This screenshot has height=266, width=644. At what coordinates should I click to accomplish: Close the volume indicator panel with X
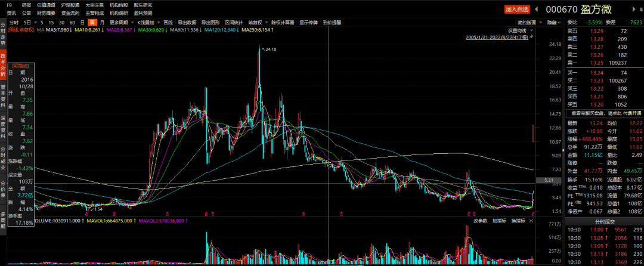coord(531,221)
